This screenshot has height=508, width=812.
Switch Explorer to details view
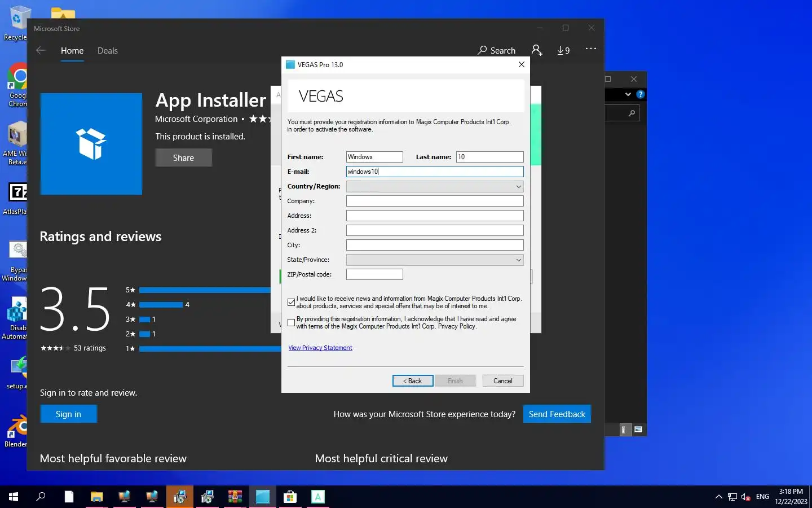[x=624, y=430]
